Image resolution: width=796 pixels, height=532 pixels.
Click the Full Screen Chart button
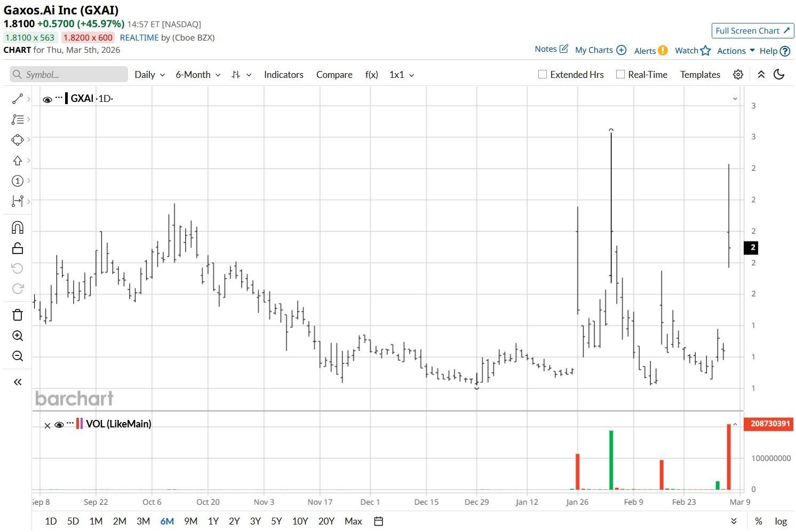pos(752,31)
